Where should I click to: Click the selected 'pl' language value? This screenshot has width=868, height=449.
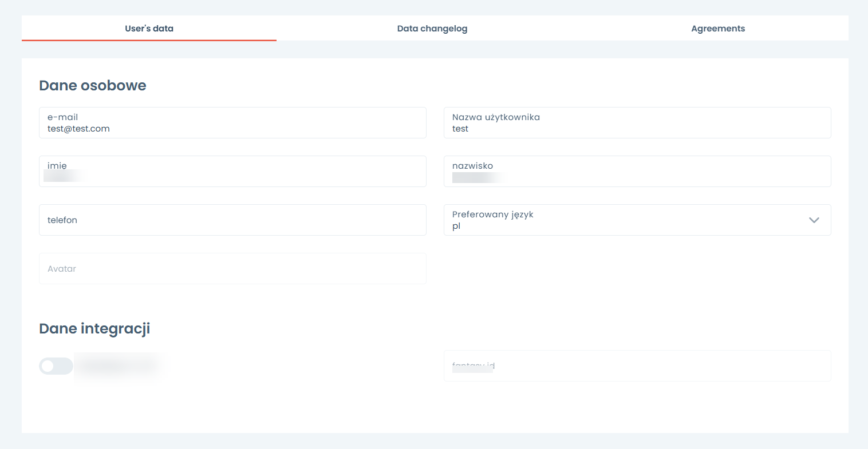[456, 227]
